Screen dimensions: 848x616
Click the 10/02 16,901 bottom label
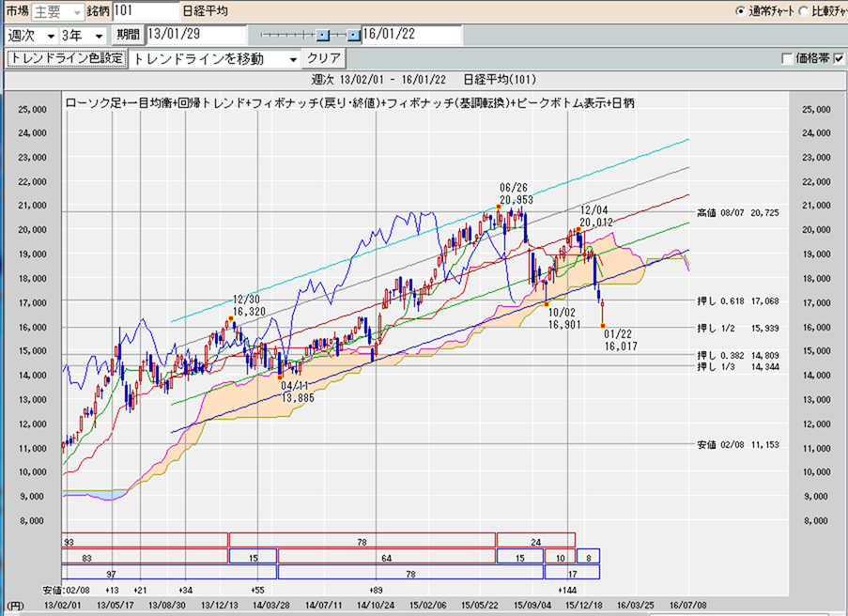[564, 318]
